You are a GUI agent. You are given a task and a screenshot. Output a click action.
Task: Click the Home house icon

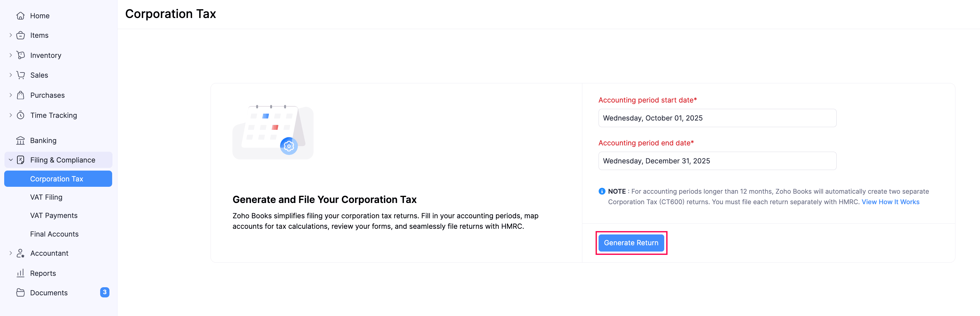coord(21,16)
